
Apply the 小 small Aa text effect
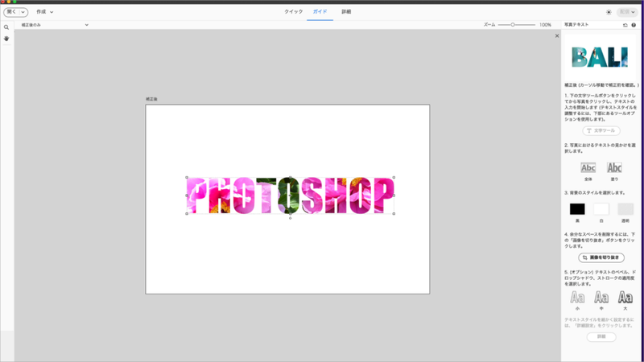click(x=577, y=297)
